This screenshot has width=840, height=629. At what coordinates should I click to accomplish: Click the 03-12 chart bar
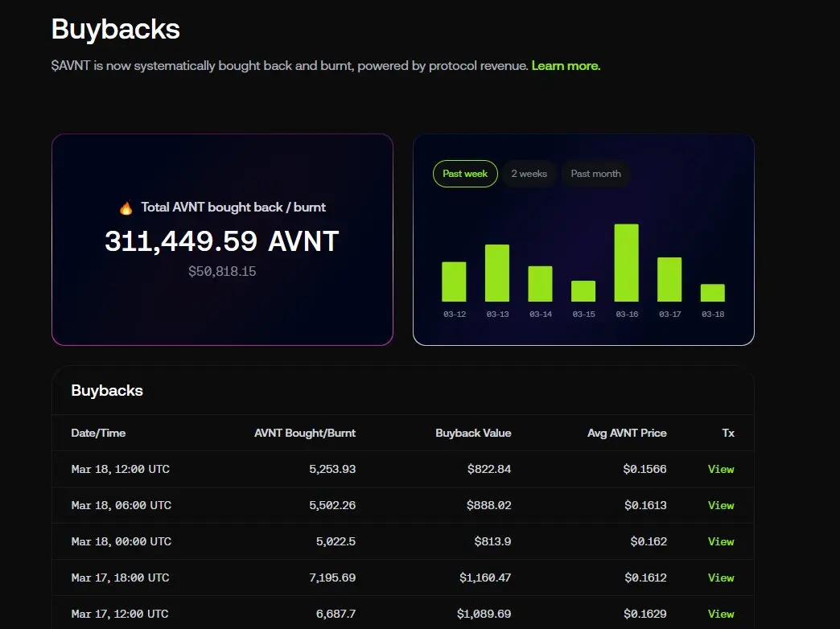(x=454, y=282)
